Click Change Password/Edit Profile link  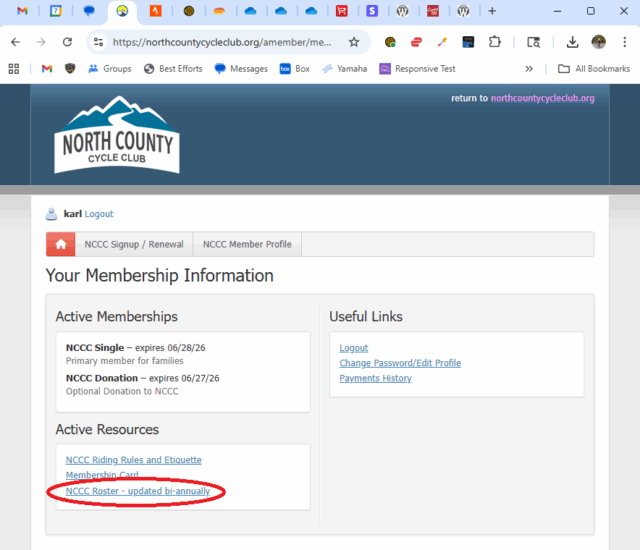click(400, 363)
